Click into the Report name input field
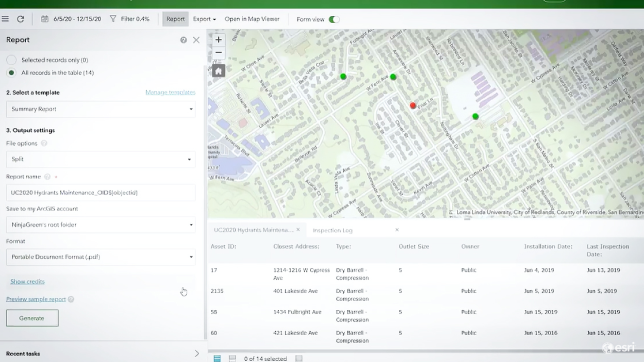 pyautogui.click(x=101, y=193)
